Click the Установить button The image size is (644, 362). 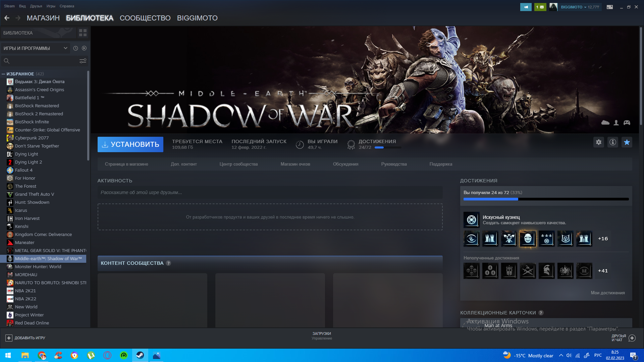coord(130,144)
